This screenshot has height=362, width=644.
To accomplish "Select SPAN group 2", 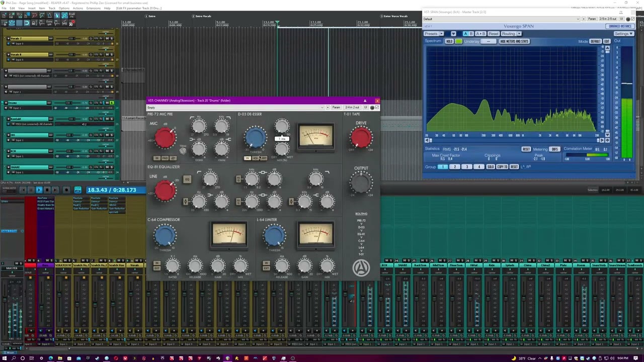I will (454, 167).
